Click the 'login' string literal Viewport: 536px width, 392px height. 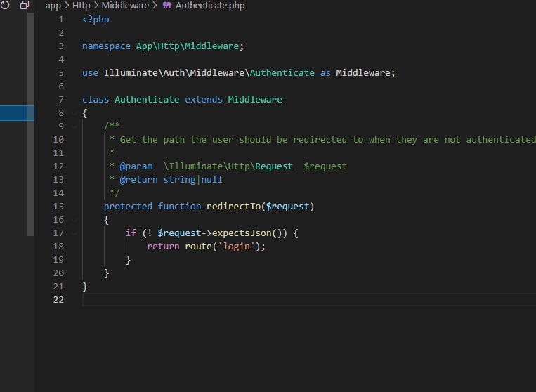coord(236,247)
